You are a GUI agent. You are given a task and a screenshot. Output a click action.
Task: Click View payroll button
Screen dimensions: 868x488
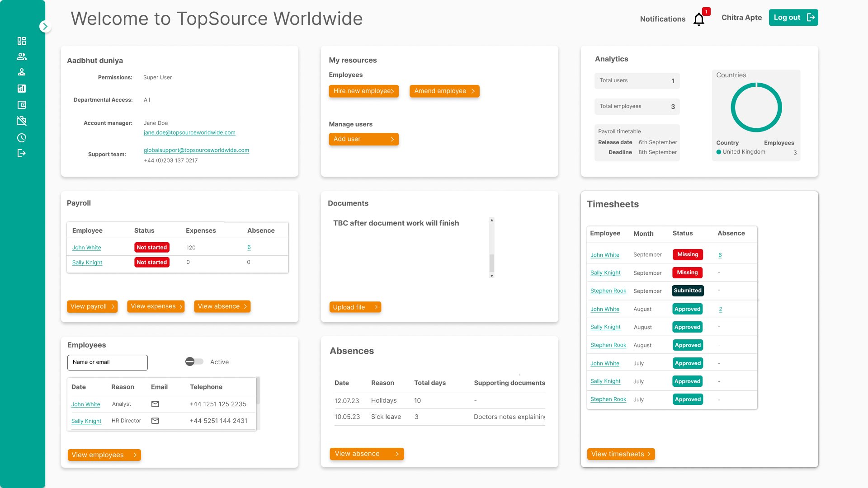tap(92, 306)
